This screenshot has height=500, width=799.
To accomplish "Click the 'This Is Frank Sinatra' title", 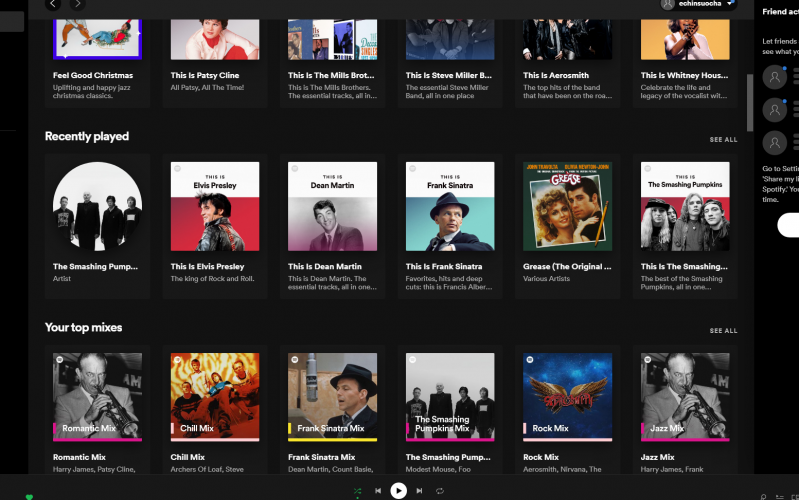I will pyautogui.click(x=444, y=267).
